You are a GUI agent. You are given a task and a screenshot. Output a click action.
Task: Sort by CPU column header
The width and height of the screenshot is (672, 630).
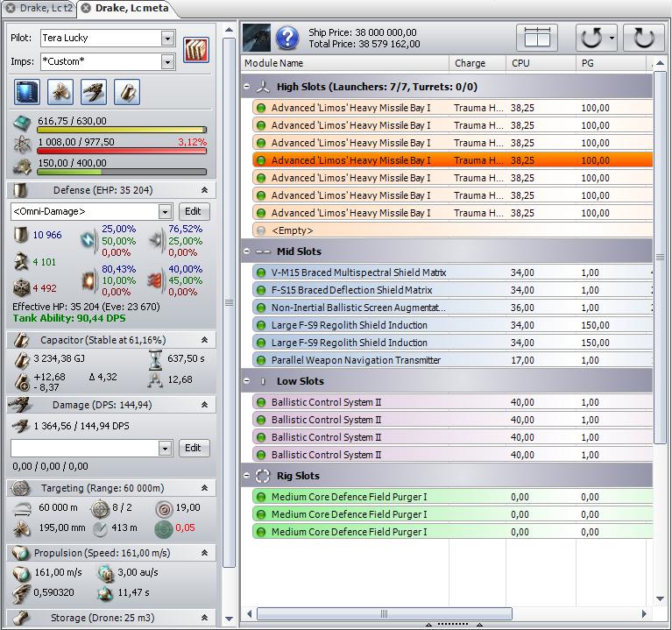[541, 63]
